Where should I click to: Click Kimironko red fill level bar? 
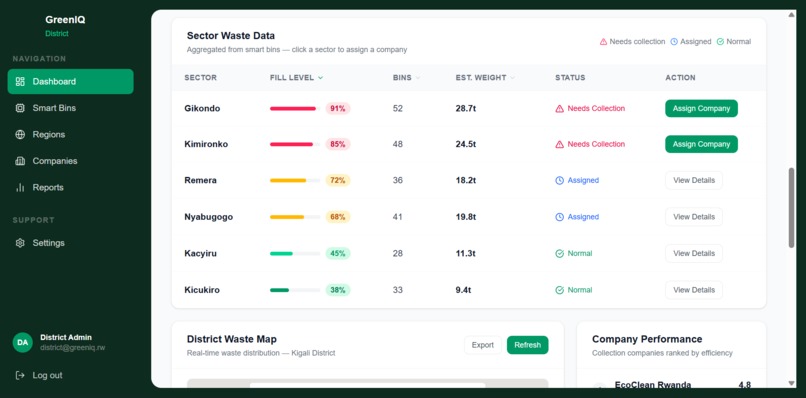[x=291, y=144]
